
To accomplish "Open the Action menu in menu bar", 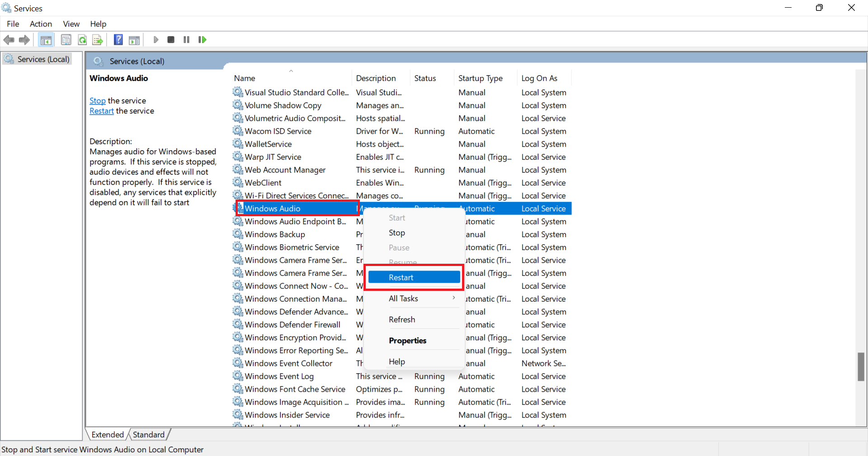I will 41,24.
